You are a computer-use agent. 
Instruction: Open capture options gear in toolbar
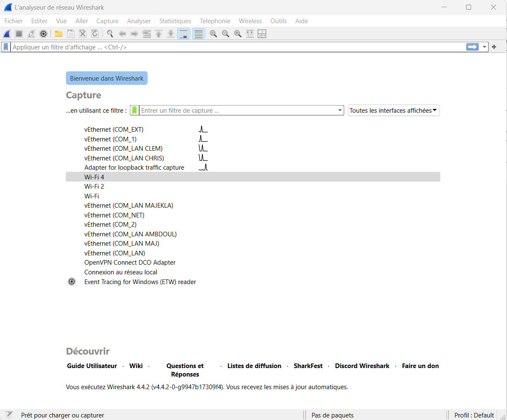coord(43,34)
